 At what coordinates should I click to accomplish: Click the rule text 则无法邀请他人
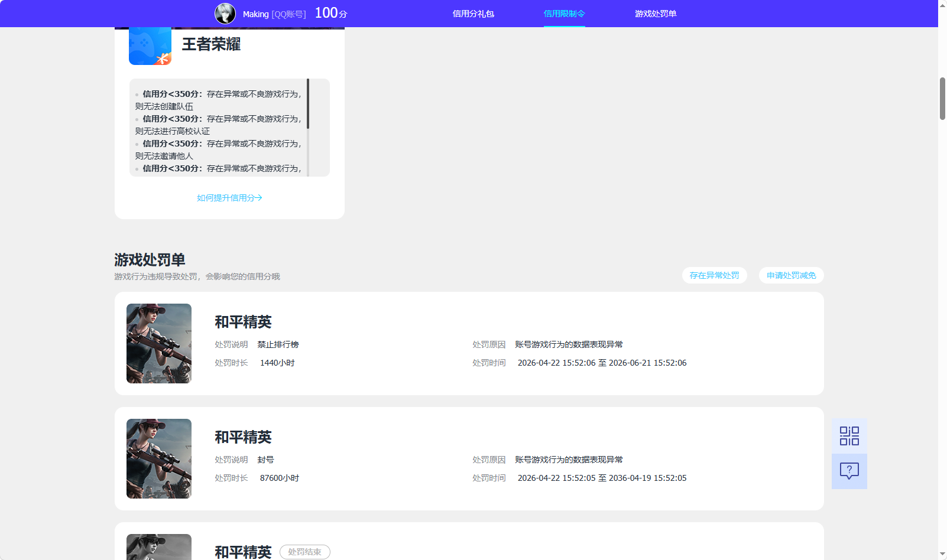pos(164,156)
